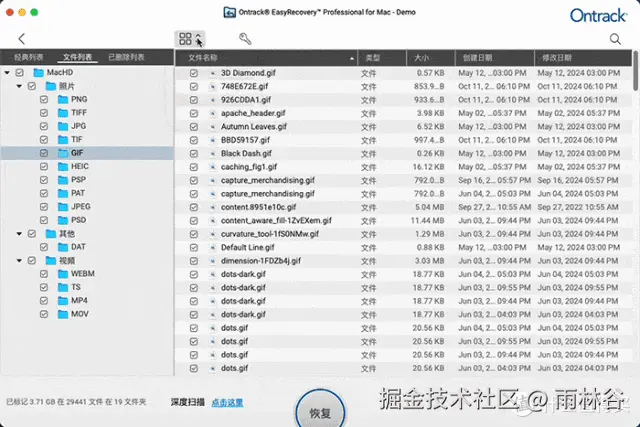Uncheck the Autumn Leaves.gif checkbox
The image size is (640, 427).
point(194,127)
